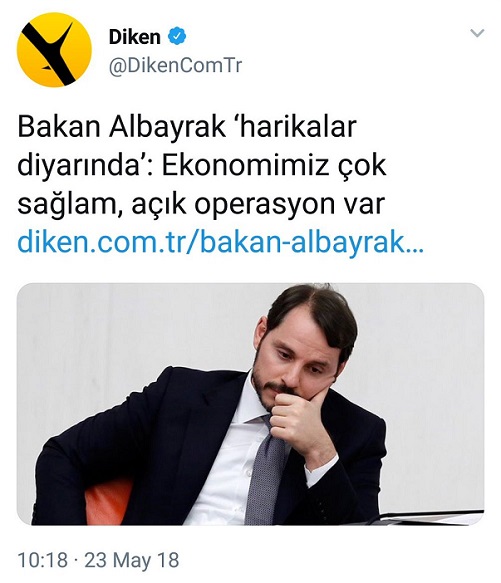
Task: Click the blue verified badge
Action: [177, 36]
